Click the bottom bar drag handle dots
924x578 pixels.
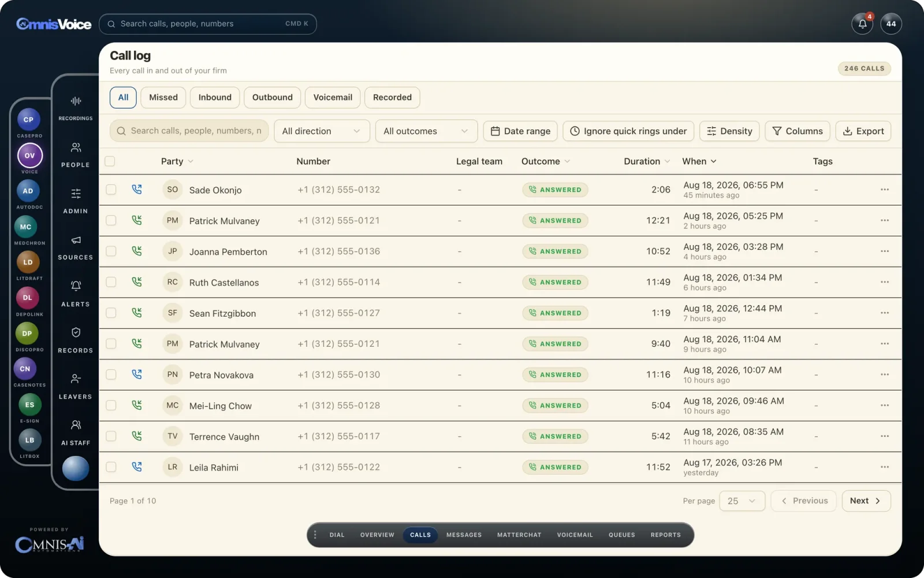(x=315, y=535)
